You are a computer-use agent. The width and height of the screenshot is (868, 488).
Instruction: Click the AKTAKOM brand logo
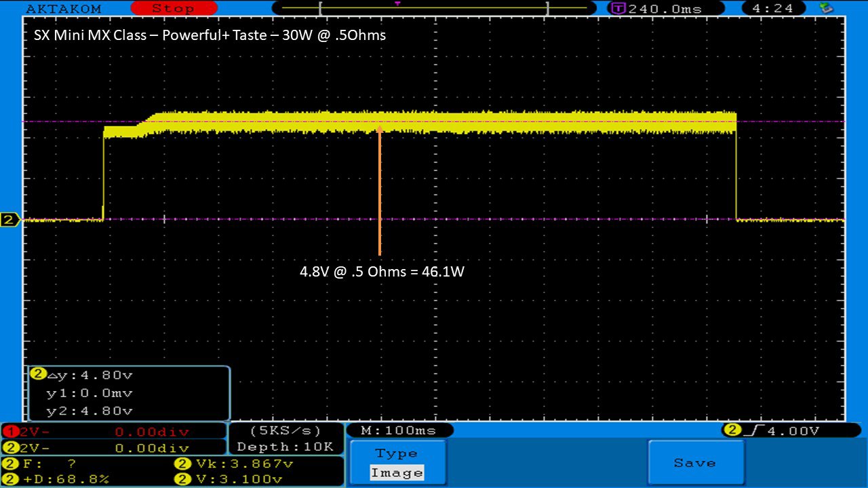[63, 9]
